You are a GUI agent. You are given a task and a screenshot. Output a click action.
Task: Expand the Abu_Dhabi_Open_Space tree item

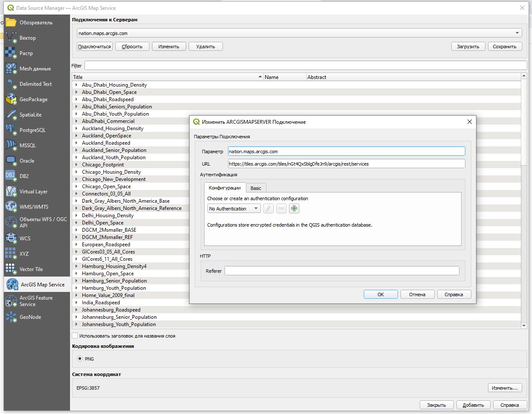(76, 92)
